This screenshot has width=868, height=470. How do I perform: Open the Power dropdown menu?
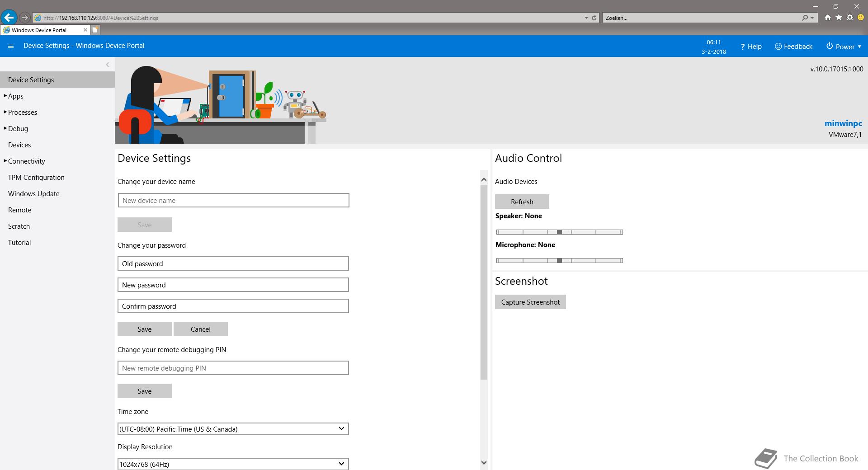[844, 47]
